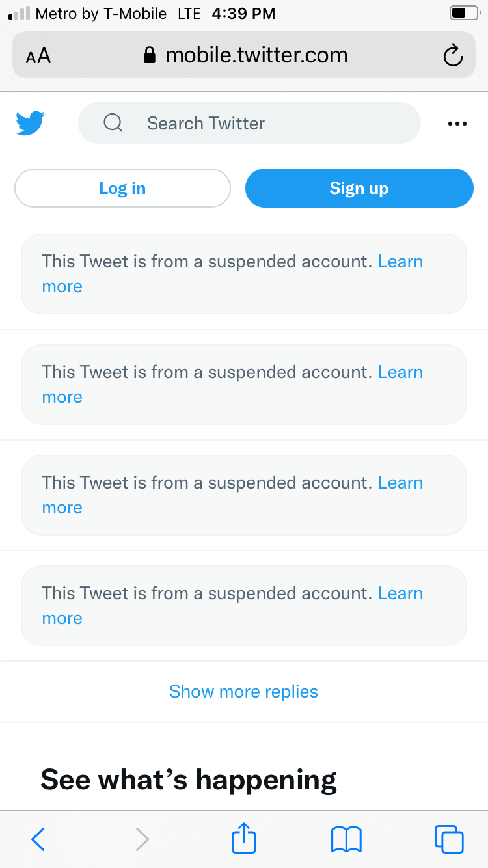Open Safari reader text size AA menu

(38, 56)
